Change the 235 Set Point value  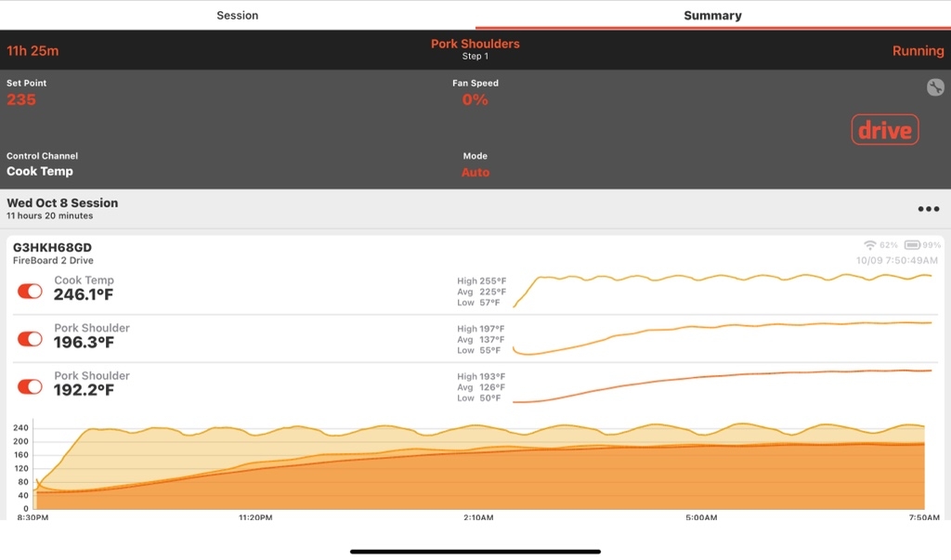click(x=21, y=99)
